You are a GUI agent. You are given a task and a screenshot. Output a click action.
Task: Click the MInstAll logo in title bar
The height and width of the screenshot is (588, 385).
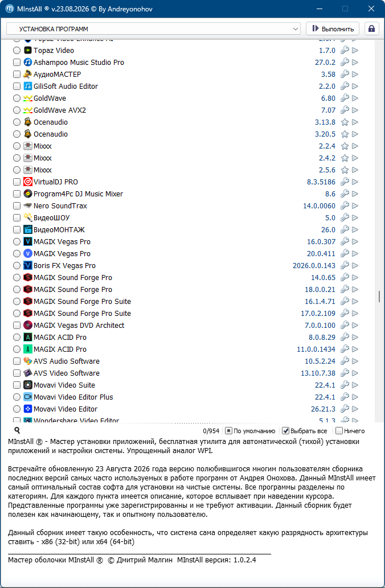pyautogui.click(x=10, y=9)
